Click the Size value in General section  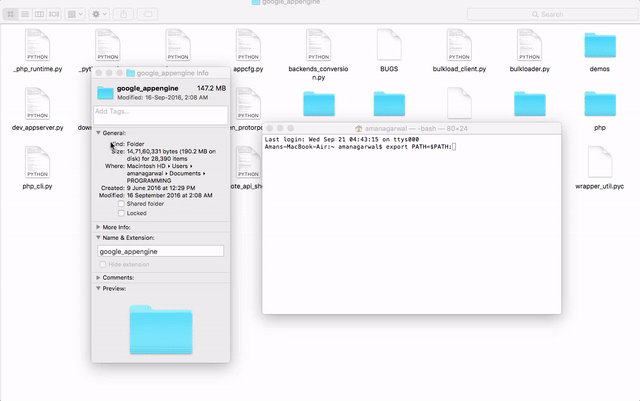pos(171,155)
